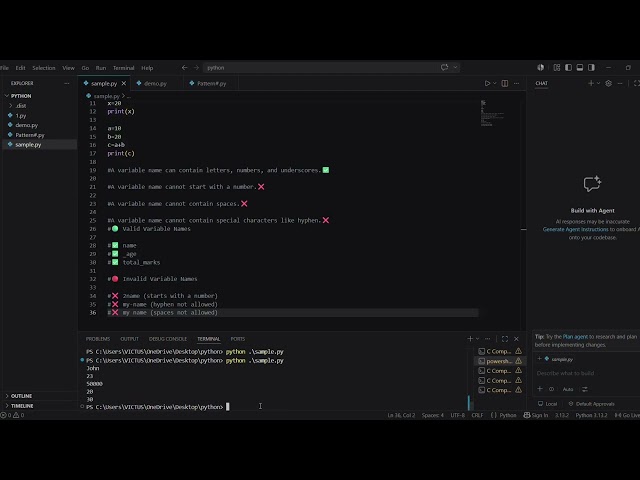Maximize the terminal panel size
640x480 pixels.
505,339
